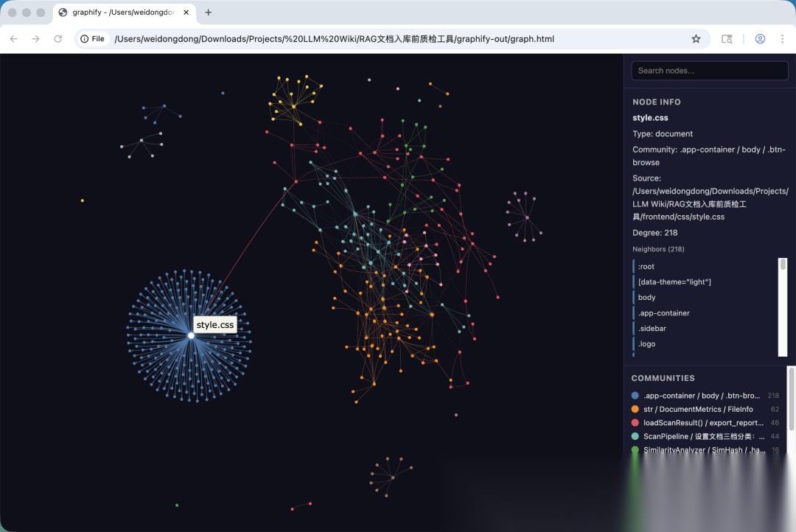Click the COMMUNITIES heading

(663, 378)
